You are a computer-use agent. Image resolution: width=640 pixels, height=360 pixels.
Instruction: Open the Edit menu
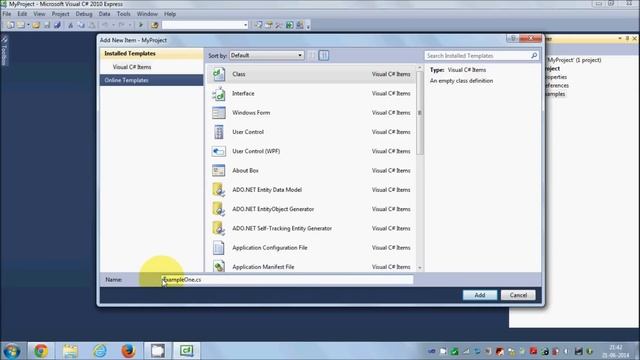pyautogui.click(x=22, y=14)
